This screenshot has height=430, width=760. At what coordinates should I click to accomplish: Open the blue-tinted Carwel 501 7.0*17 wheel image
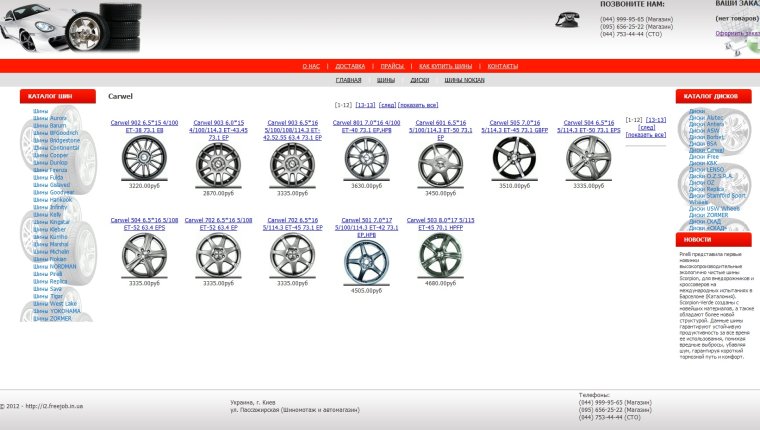point(365,259)
